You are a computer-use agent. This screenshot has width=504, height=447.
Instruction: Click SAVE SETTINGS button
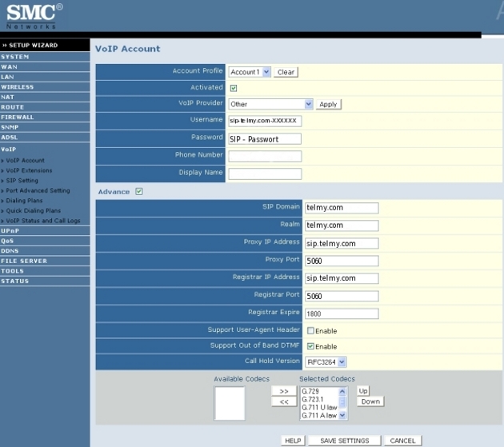(344, 441)
